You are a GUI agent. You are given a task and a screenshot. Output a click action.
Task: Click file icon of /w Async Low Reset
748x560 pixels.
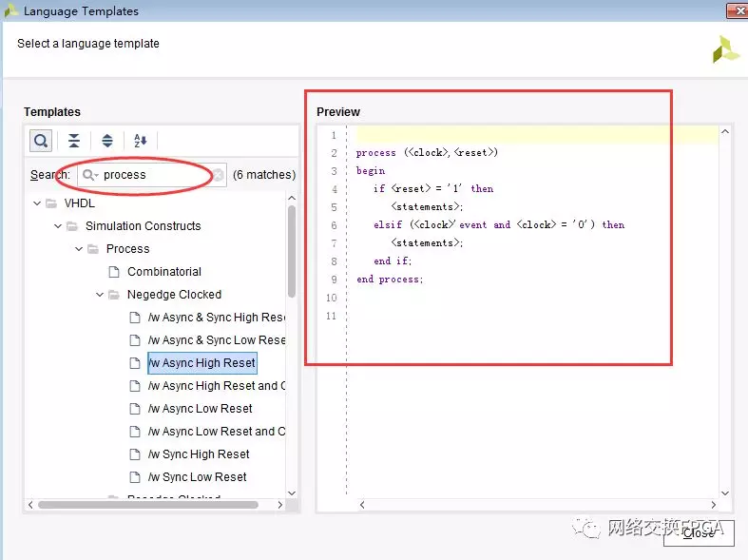pyautogui.click(x=135, y=409)
